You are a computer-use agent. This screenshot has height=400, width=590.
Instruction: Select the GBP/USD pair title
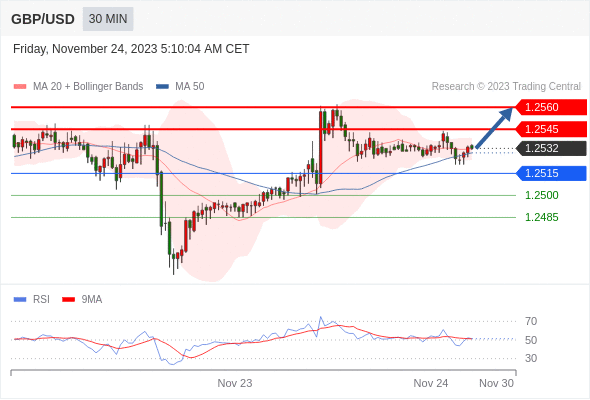43,19
